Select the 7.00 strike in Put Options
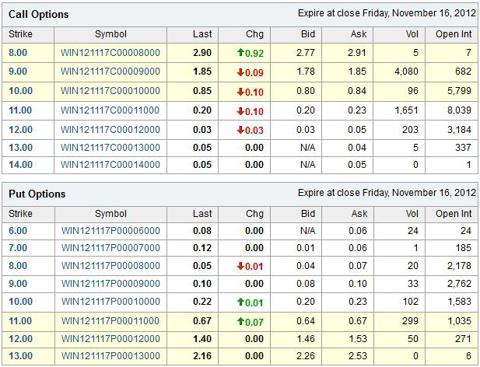Screen dimensions: 480x367 pyautogui.click(x=18, y=248)
